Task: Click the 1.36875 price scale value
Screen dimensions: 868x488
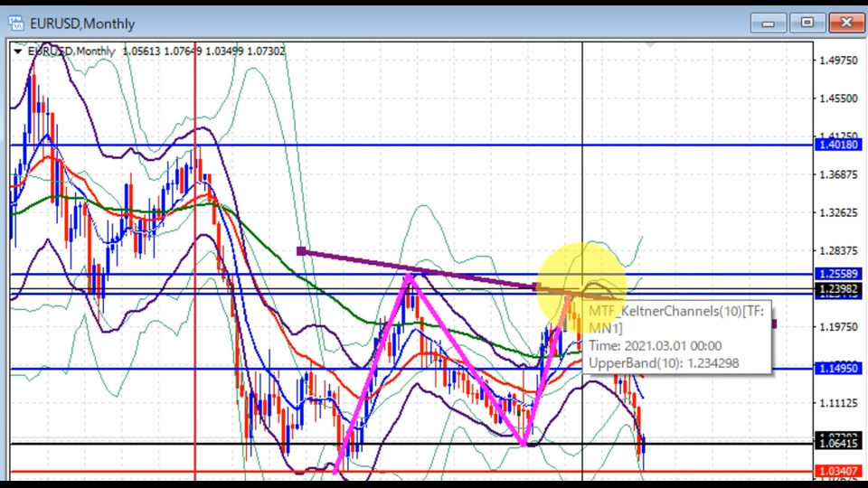Action: pos(838,174)
